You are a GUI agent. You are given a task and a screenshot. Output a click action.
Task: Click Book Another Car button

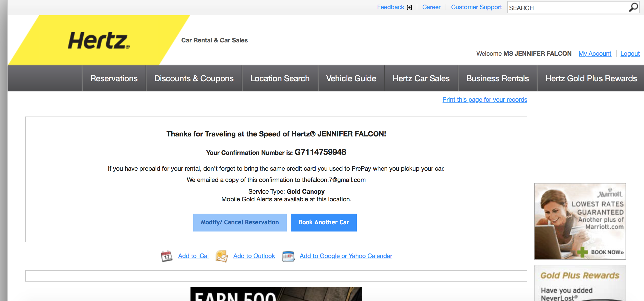tap(324, 222)
